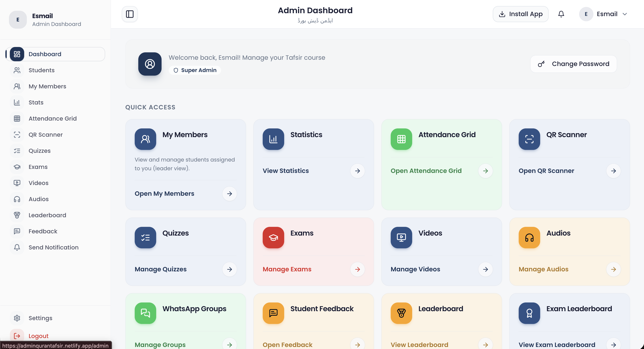
Task: Click the Manage Groups link
Action: 160,345
